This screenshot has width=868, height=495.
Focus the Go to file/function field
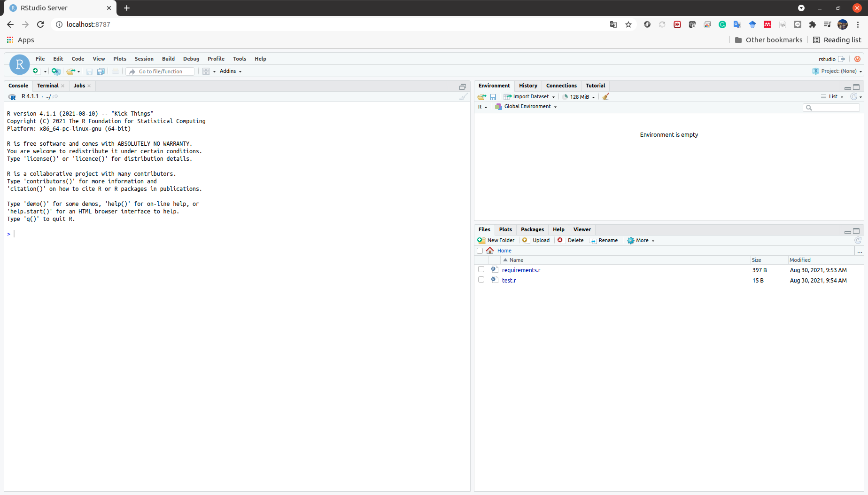pos(161,71)
